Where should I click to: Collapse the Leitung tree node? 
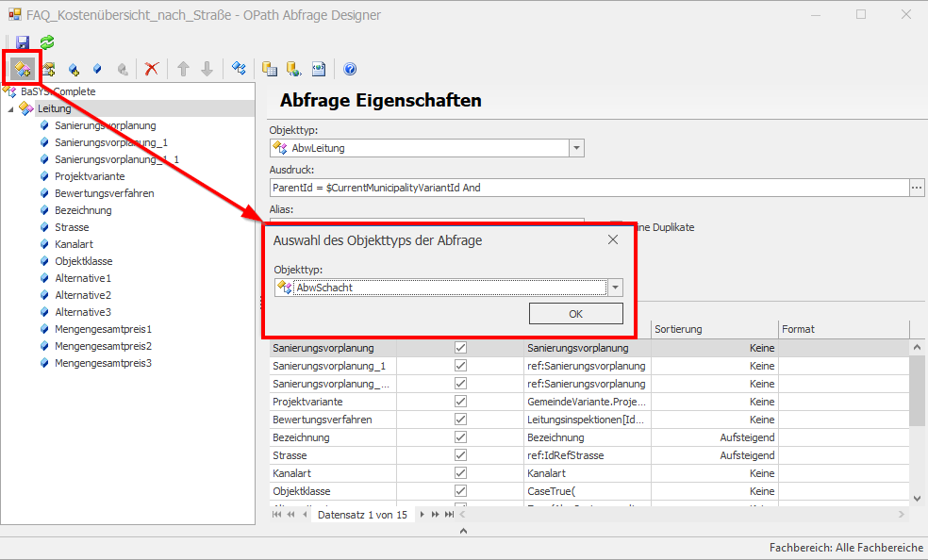(10, 109)
